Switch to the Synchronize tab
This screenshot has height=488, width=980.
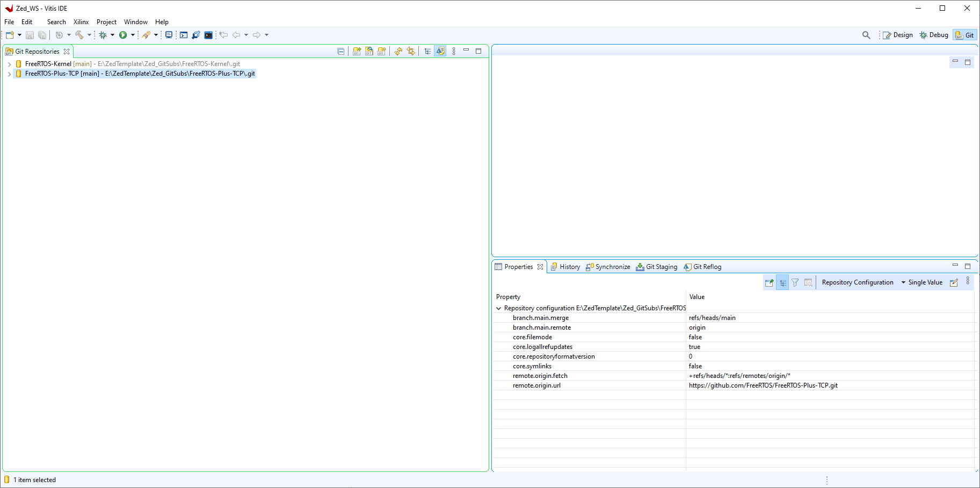click(x=608, y=267)
